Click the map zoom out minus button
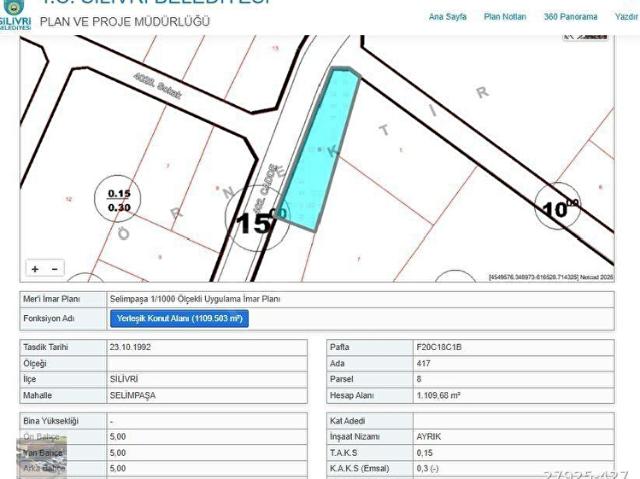 (54, 269)
